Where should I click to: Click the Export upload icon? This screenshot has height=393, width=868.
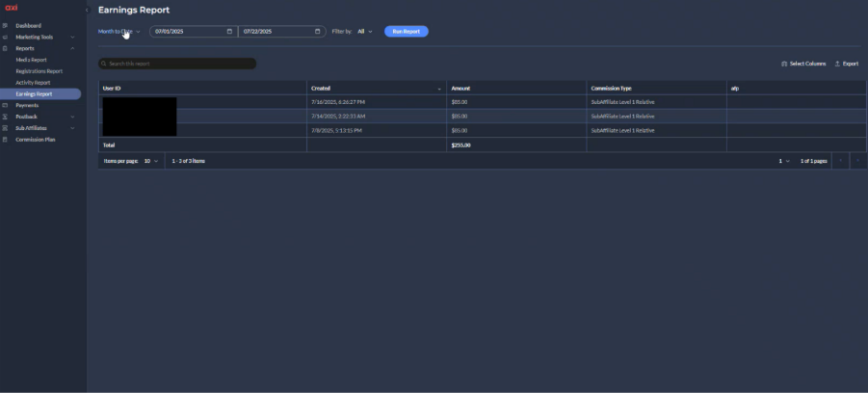coord(837,64)
